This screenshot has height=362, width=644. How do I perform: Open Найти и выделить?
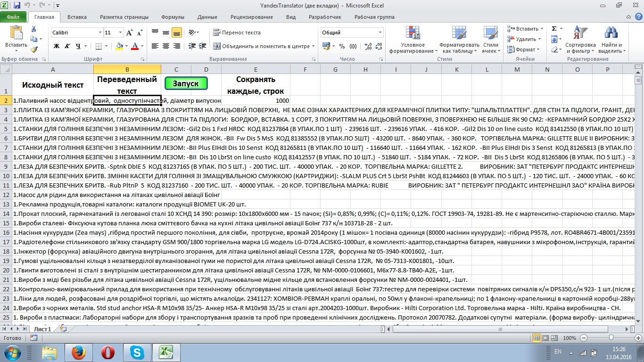611,40
